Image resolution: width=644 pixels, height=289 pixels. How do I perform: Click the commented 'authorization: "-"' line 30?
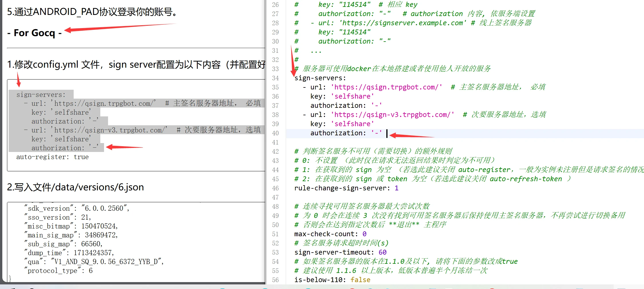pyautogui.click(x=342, y=41)
